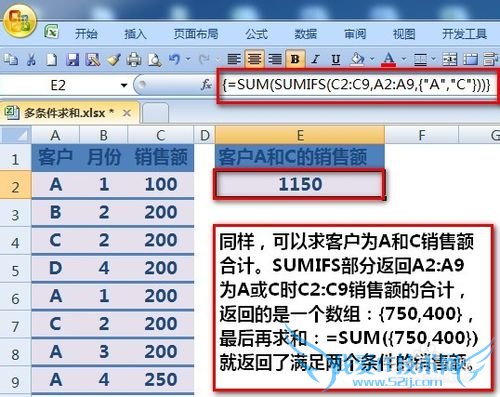Open the 插入 ribbon tab

coord(135,34)
